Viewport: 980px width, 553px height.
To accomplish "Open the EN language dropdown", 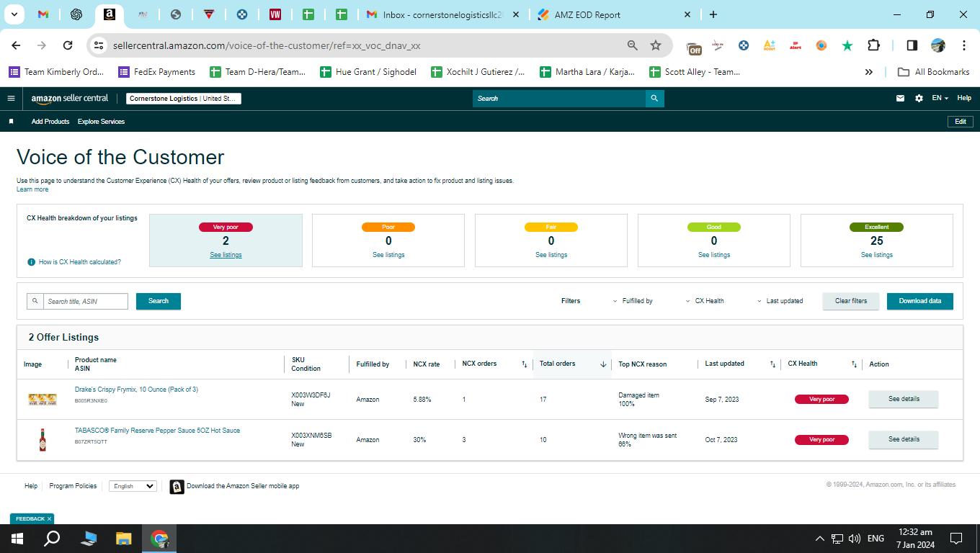I will [x=940, y=99].
